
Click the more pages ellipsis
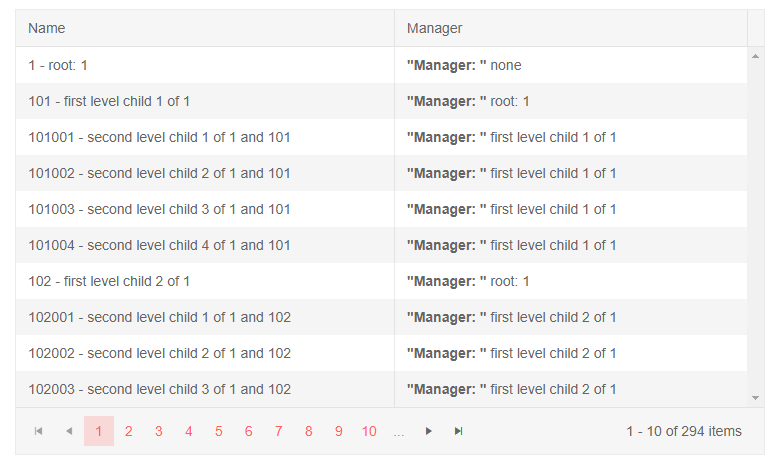click(x=399, y=431)
